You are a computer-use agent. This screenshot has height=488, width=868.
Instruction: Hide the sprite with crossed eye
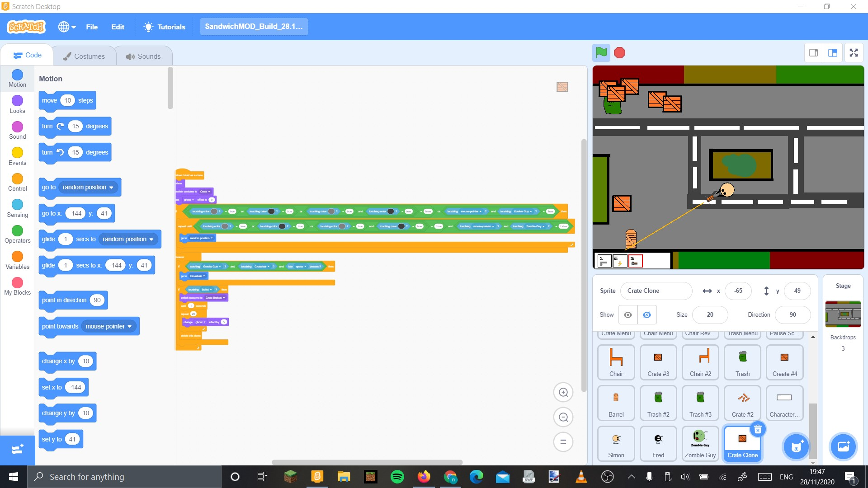tap(647, 315)
